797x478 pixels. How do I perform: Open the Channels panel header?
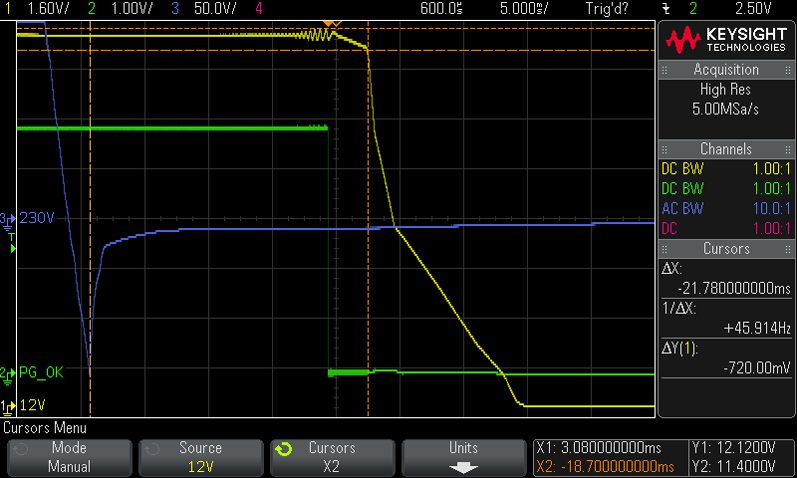coord(726,149)
